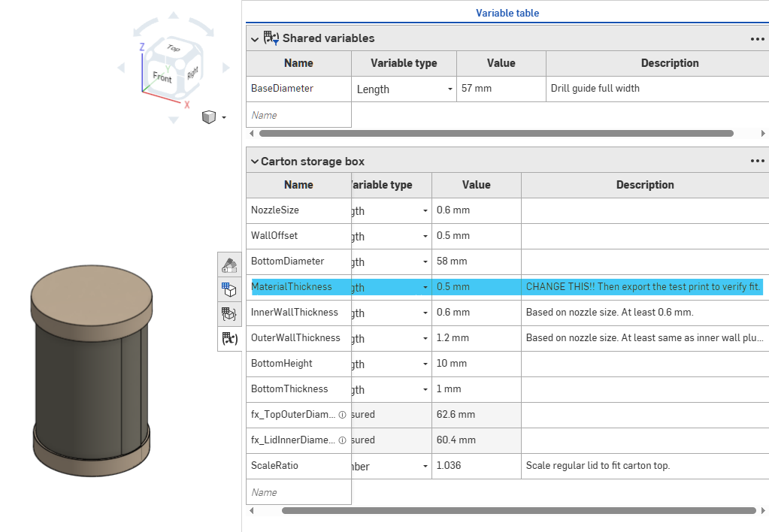Select the Variable table tab header

point(507,14)
